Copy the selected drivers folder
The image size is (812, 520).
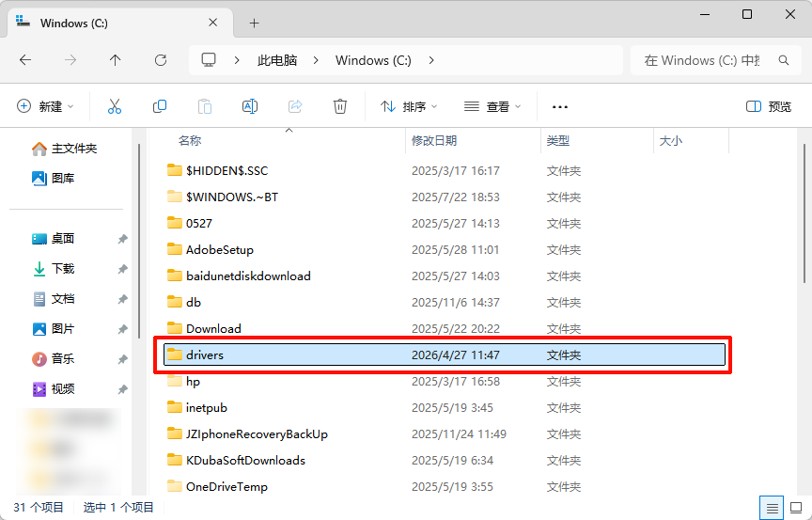click(x=160, y=106)
